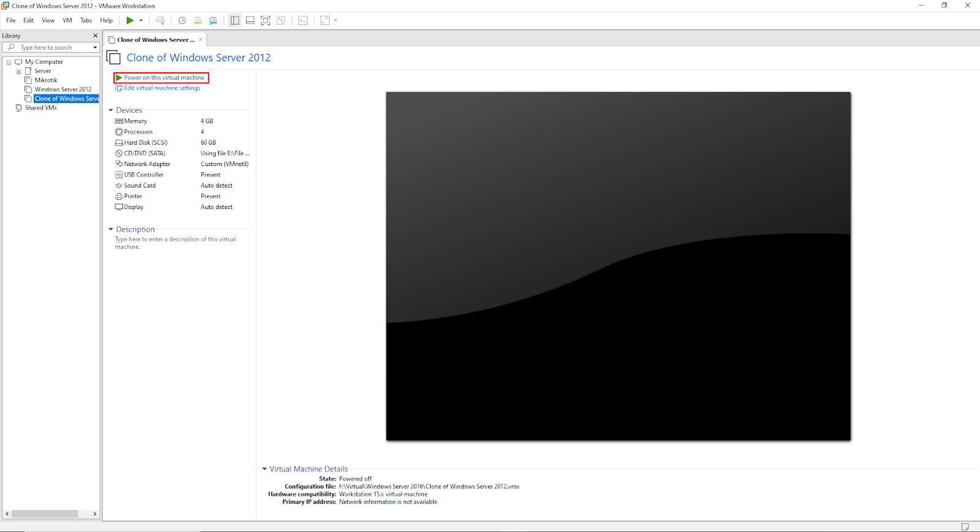980x532 pixels.
Task: Click the green Power On toolbar button
Action: click(130, 20)
